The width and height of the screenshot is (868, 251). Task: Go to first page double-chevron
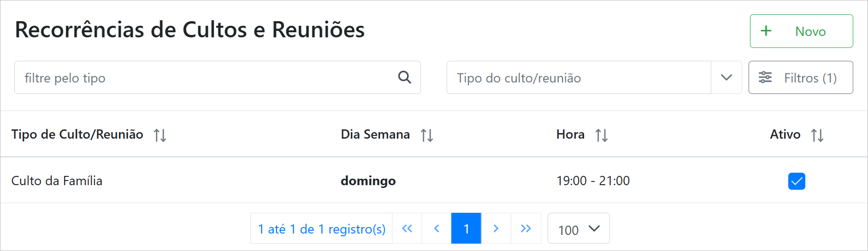click(407, 228)
